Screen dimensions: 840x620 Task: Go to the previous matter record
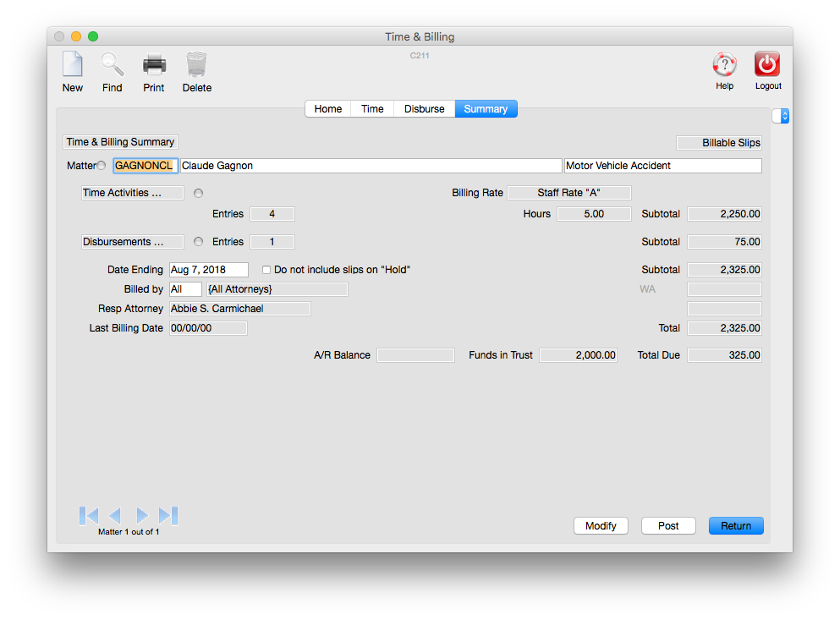click(x=115, y=515)
